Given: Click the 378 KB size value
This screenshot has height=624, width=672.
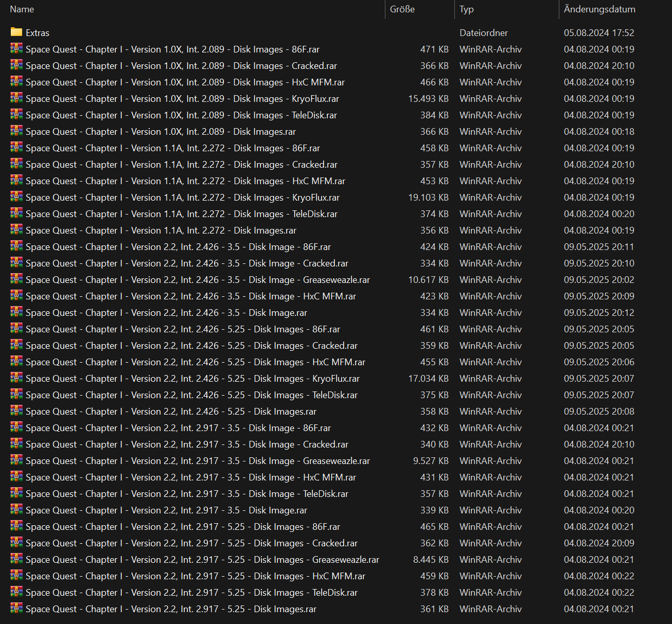Looking at the screenshot, I should point(434,593).
